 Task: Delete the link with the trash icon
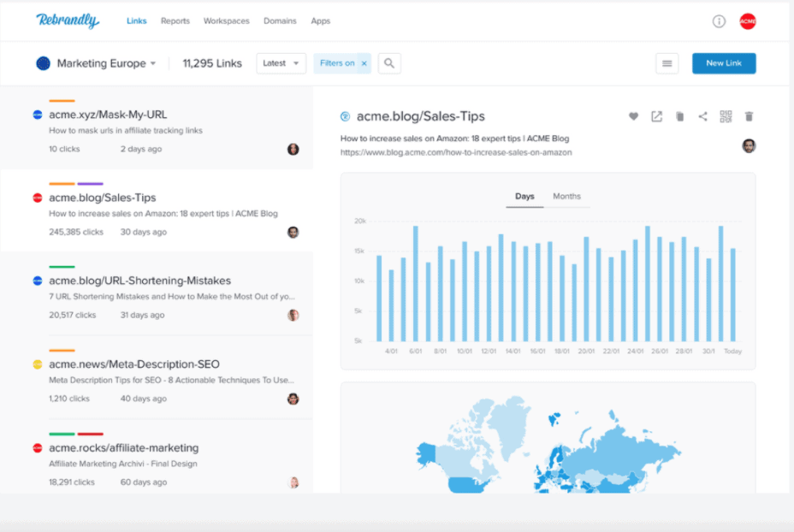coord(749,116)
